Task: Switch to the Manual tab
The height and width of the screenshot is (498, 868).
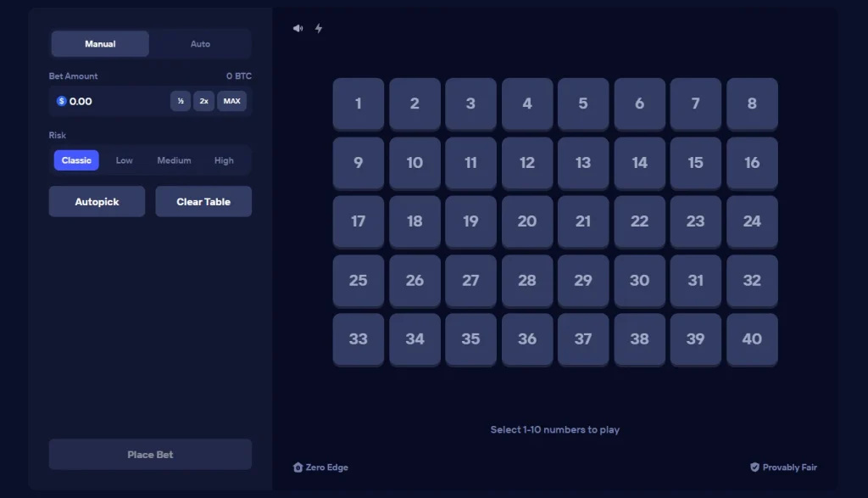Action: pos(100,44)
